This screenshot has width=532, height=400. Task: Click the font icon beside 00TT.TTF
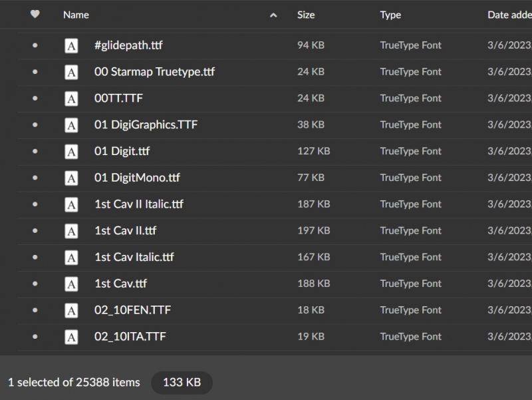(71, 99)
